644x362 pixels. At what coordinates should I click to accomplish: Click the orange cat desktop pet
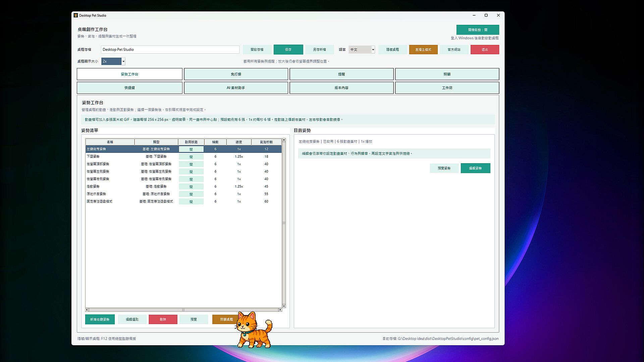click(254, 329)
